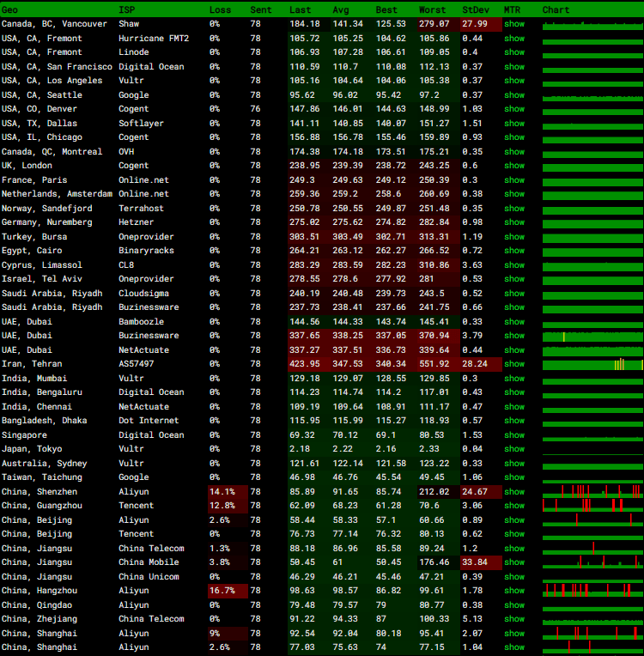Select the China Unicom ISP cell
The height and width of the screenshot is (656, 644).
tap(149, 577)
